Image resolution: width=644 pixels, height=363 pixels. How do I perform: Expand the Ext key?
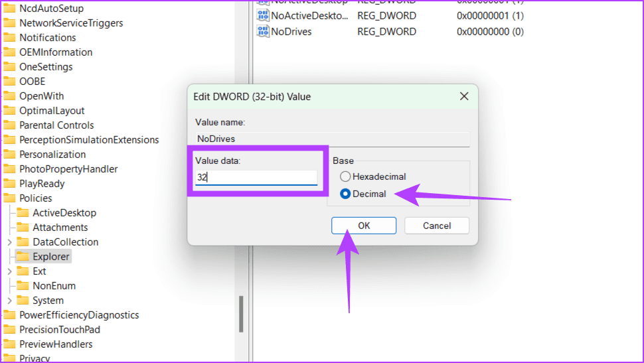pyautogui.click(x=9, y=271)
